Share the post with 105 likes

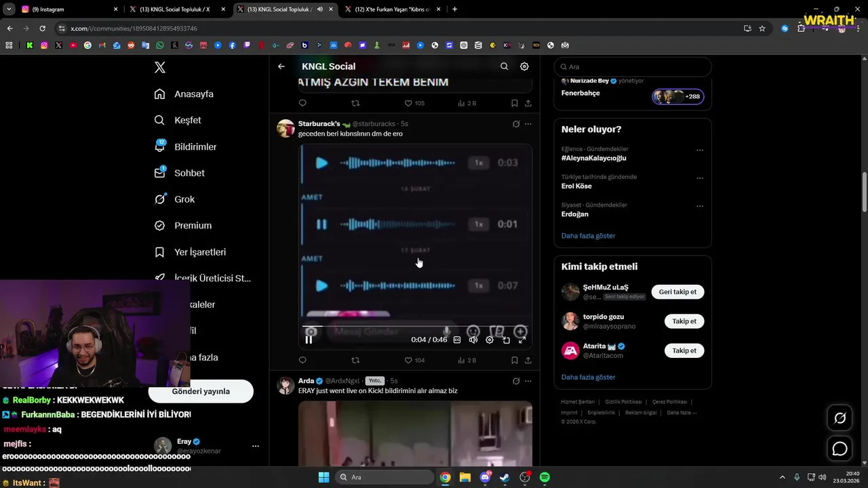528,103
